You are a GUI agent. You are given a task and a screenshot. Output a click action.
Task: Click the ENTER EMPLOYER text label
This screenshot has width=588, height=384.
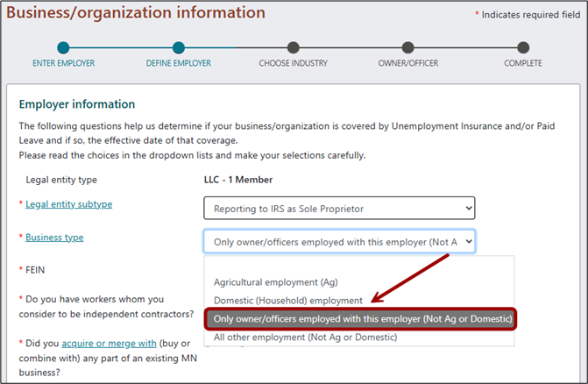(x=63, y=63)
